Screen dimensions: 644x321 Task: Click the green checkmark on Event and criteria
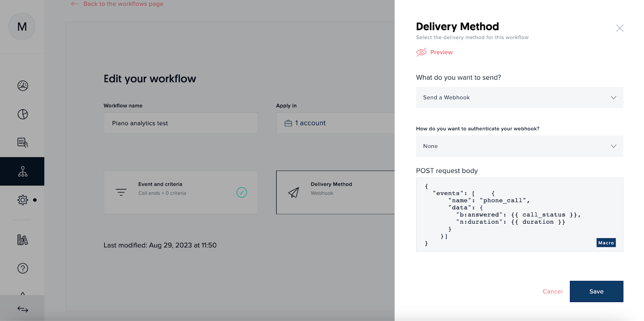pos(242,193)
